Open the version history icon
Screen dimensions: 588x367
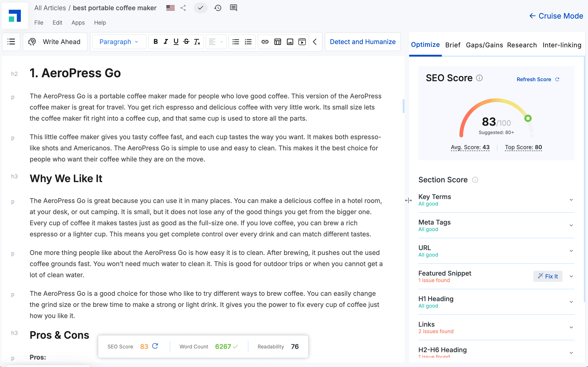click(218, 8)
